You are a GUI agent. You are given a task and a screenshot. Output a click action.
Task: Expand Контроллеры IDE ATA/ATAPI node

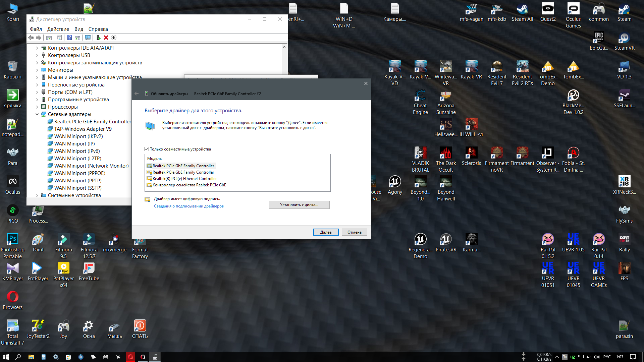click(37, 48)
